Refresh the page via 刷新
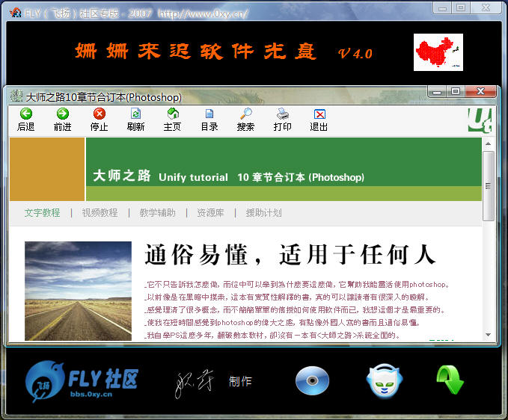This screenshot has width=508, height=420. tap(135, 120)
